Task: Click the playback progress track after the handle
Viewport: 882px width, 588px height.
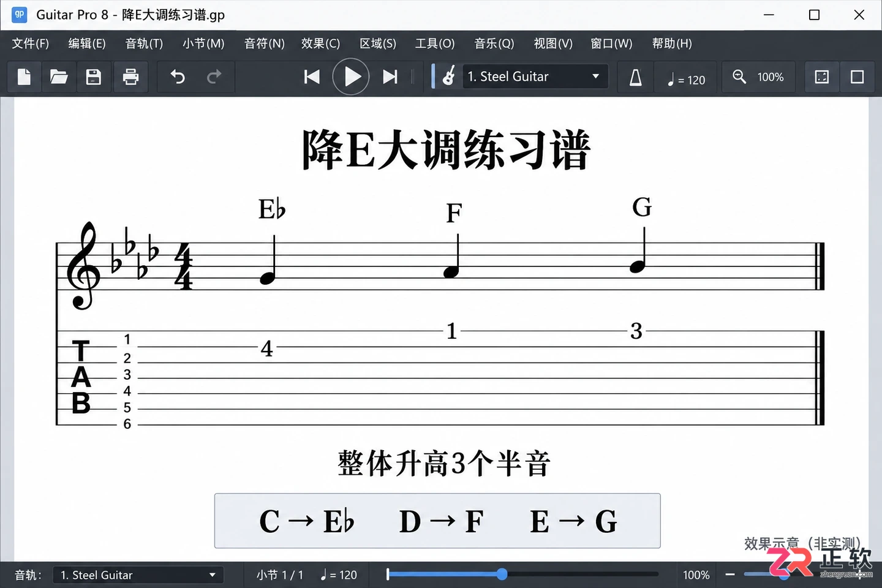Action: (582, 574)
